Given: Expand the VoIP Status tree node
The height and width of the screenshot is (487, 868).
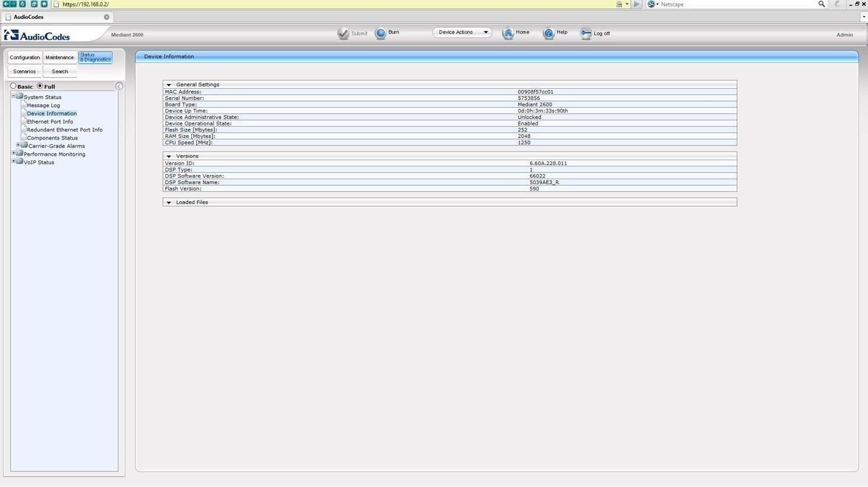Looking at the screenshot, I should pyautogui.click(x=14, y=162).
